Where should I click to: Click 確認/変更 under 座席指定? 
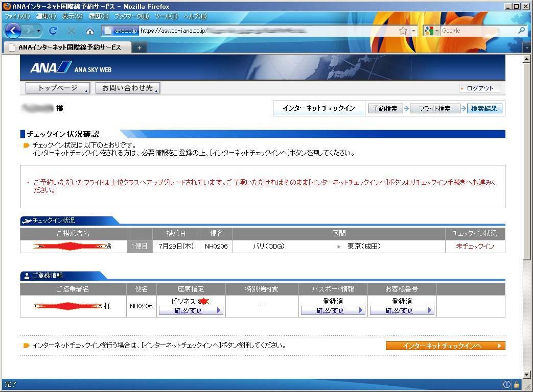pyautogui.click(x=191, y=310)
